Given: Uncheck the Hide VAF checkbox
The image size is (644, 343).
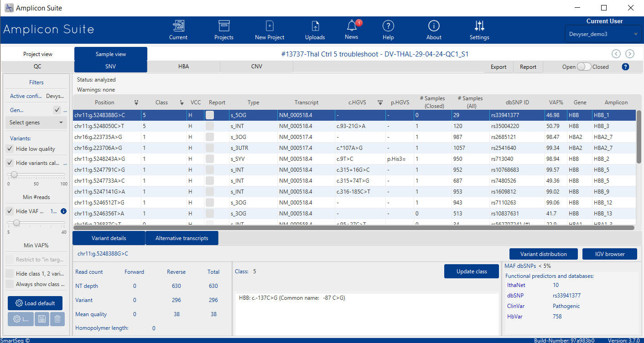Looking at the screenshot, I should coord(10,211).
